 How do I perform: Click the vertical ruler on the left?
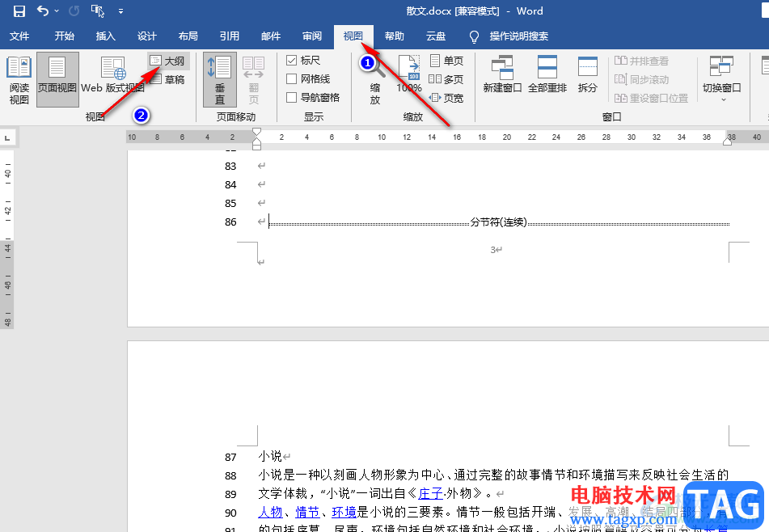[7, 239]
